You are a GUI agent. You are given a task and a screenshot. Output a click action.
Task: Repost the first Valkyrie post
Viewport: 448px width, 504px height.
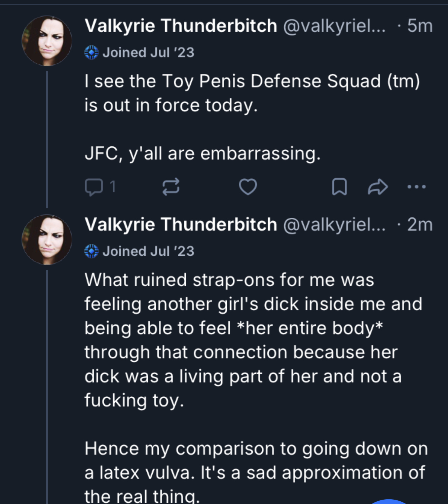tap(171, 187)
